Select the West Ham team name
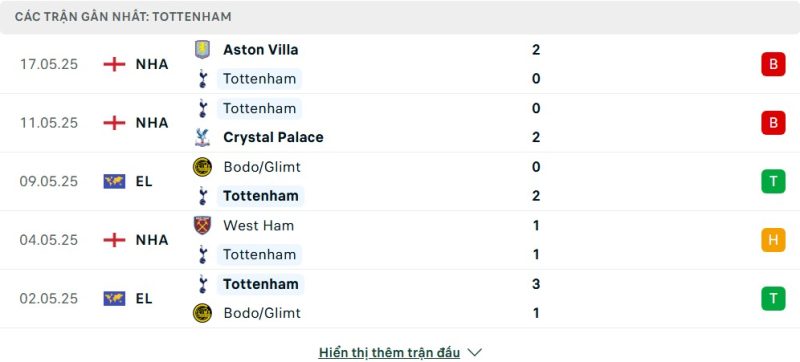Viewport: 800px width, 362px height. point(258,225)
